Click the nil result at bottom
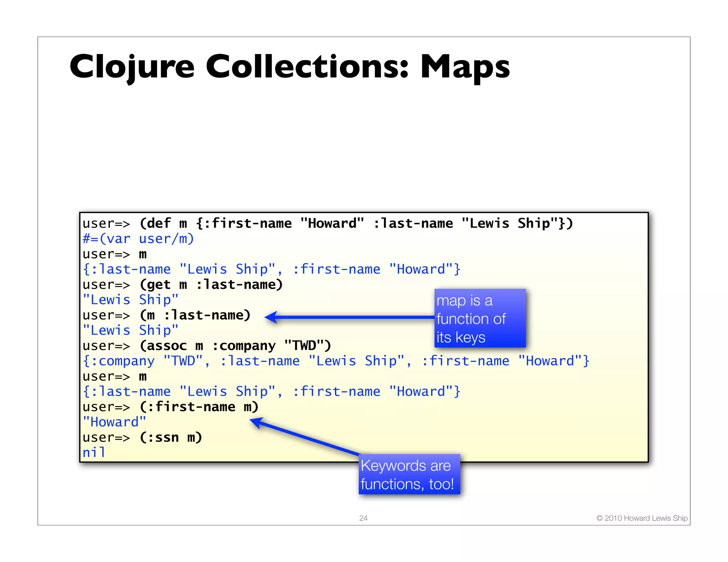728x562 pixels. (94, 453)
